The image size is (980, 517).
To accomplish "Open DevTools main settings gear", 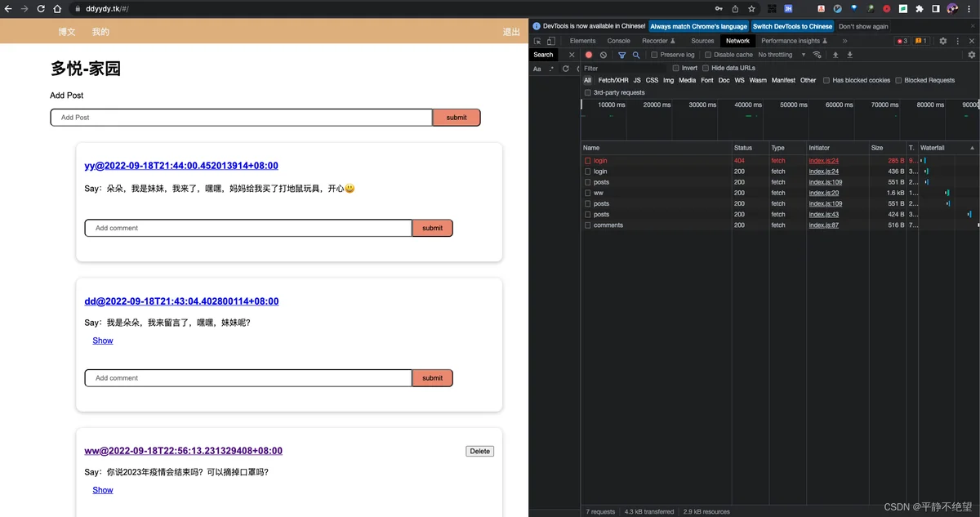I will point(942,41).
